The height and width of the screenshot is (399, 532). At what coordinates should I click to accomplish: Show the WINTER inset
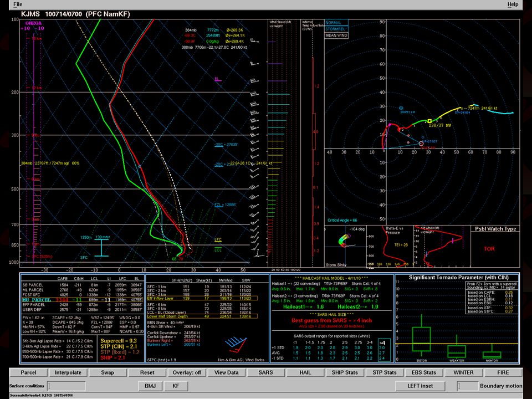pyautogui.click(x=463, y=372)
